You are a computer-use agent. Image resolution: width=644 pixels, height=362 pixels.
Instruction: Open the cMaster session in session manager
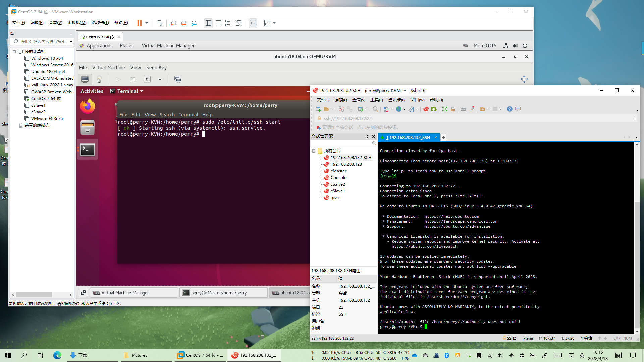[338, 171]
